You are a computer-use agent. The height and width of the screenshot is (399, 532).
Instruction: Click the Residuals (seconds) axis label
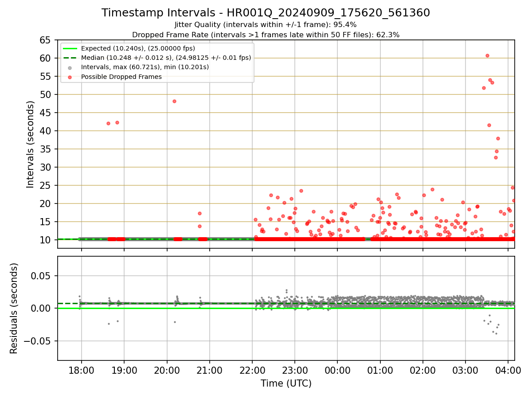click(x=14, y=308)
